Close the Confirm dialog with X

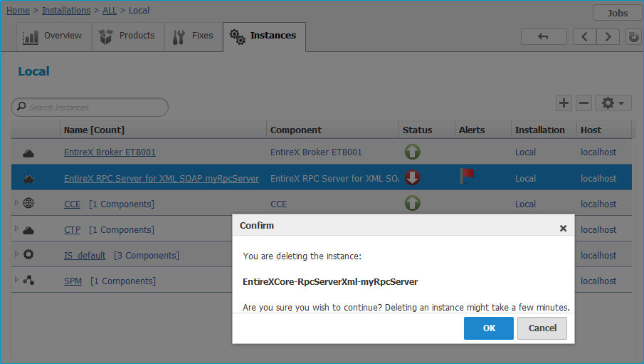point(563,228)
